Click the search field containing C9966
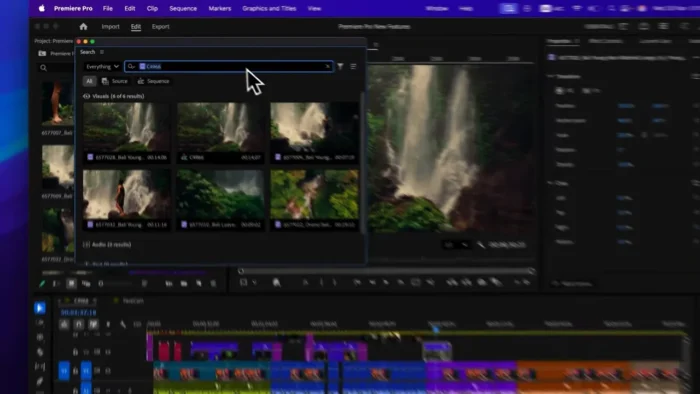Screen dimensions: 700x394 coord(229,66)
